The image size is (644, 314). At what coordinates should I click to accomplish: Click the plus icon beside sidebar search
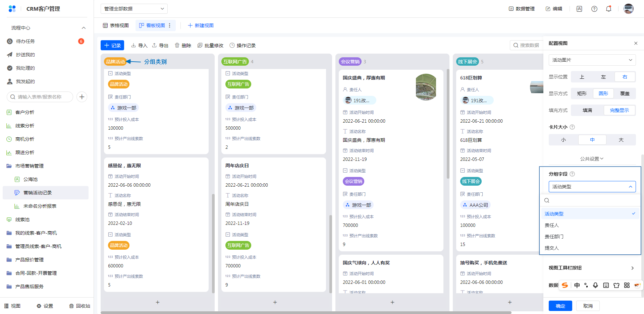click(x=82, y=97)
